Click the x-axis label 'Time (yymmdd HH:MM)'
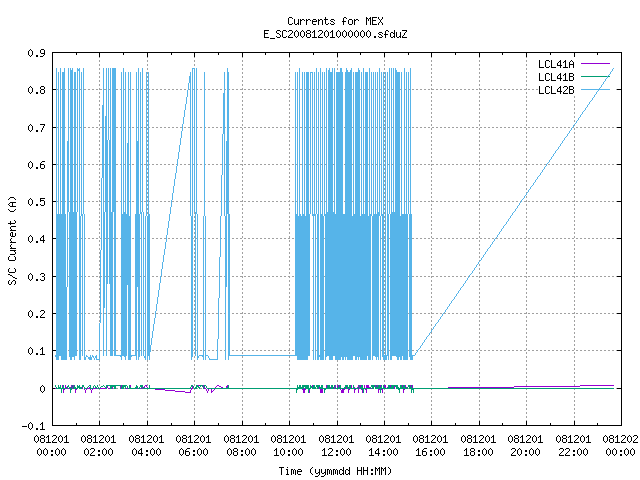 point(335,471)
